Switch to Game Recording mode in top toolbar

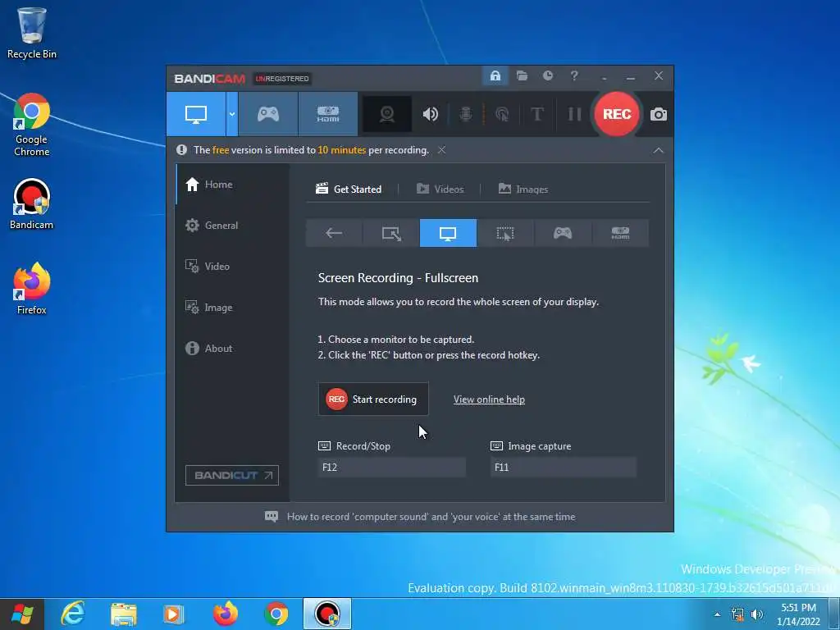coord(268,114)
